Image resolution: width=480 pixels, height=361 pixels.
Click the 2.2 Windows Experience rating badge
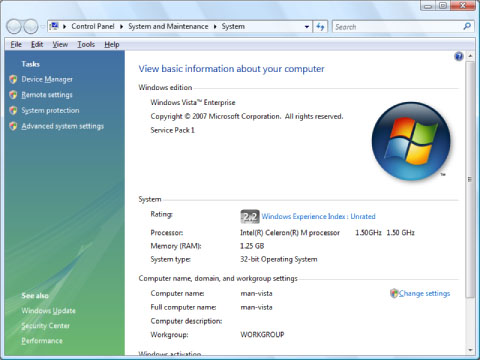tap(250, 217)
